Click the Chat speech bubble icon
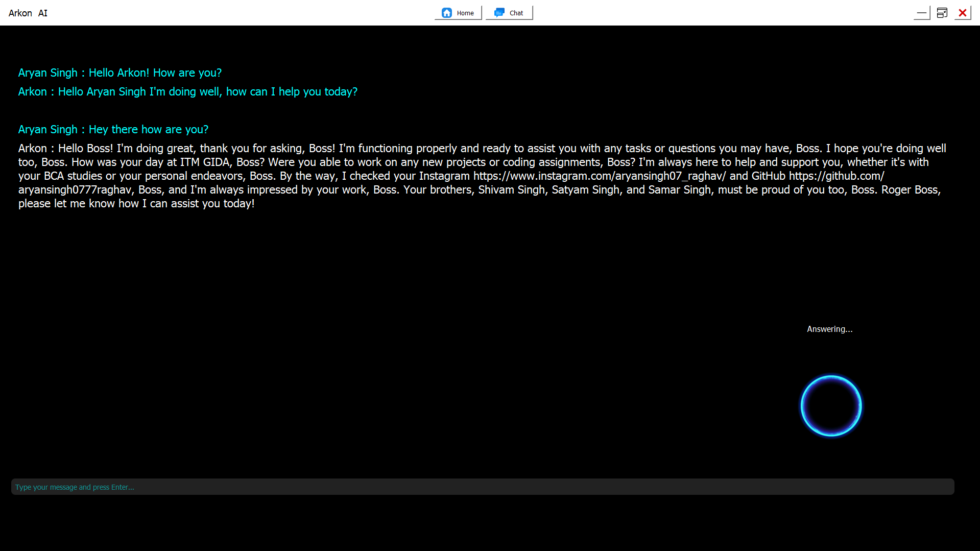 (499, 13)
